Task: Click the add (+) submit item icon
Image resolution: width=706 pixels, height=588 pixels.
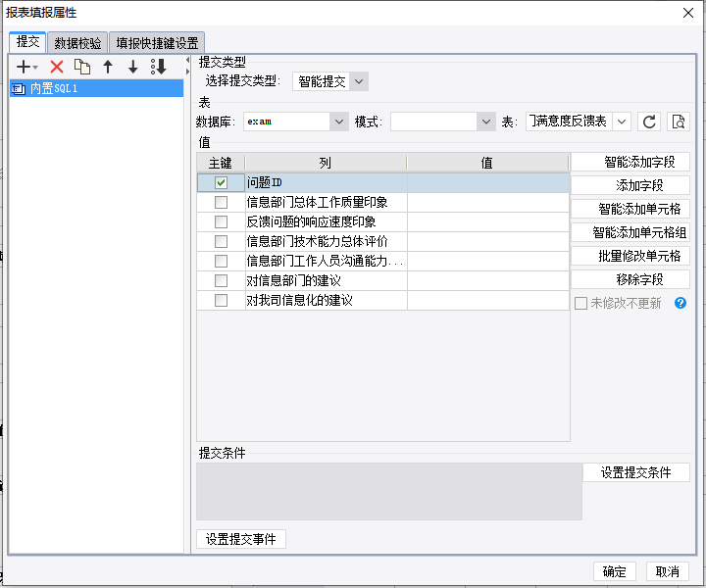Action: [x=23, y=67]
